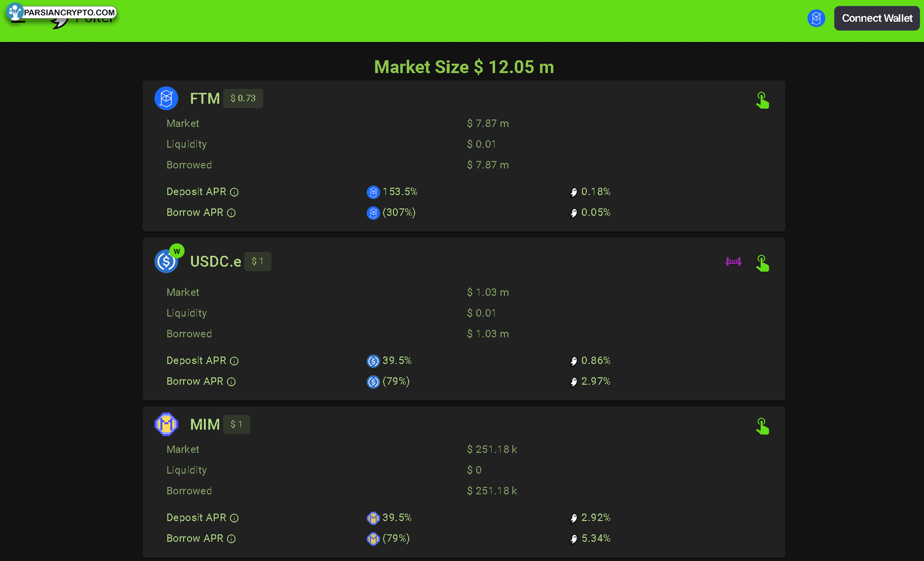The image size is (924, 561).
Task: Click the FTM rewards 0.18% ghost icon
Action: pos(574,192)
